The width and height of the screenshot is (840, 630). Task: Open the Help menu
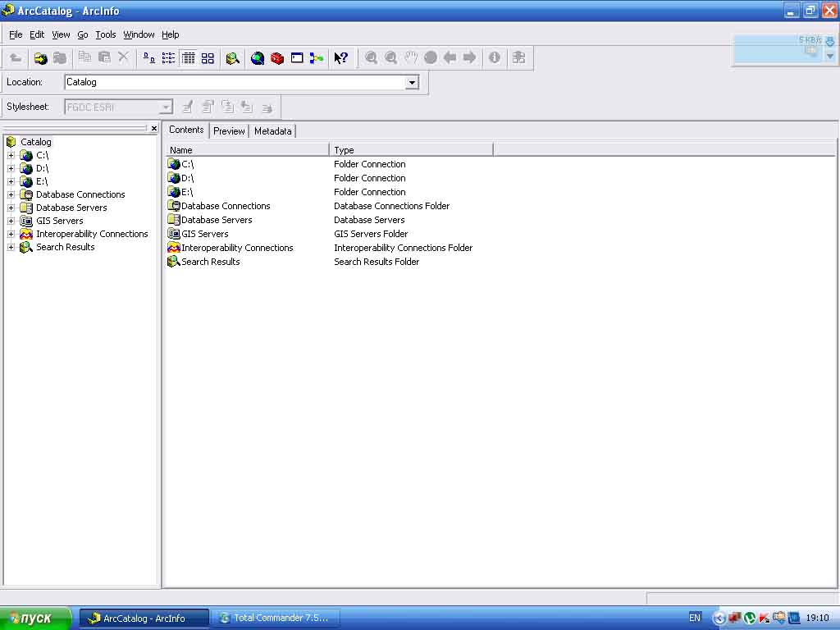pyautogui.click(x=171, y=34)
